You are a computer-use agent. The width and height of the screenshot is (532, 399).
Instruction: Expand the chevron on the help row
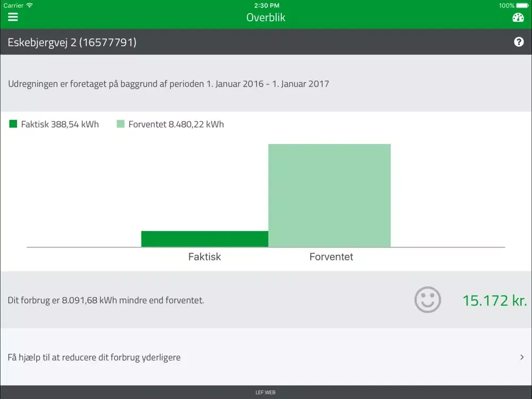coord(522,357)
